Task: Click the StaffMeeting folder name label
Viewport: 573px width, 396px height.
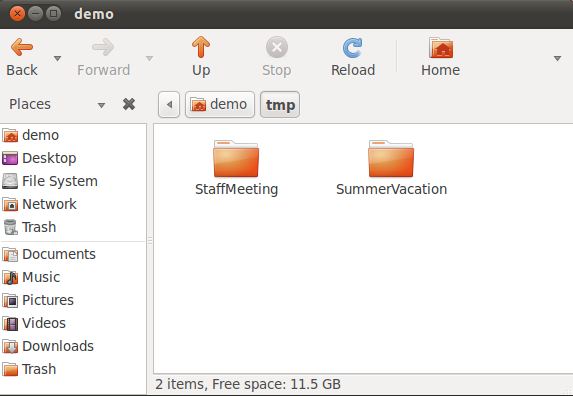Action: [x=236, y=190]
